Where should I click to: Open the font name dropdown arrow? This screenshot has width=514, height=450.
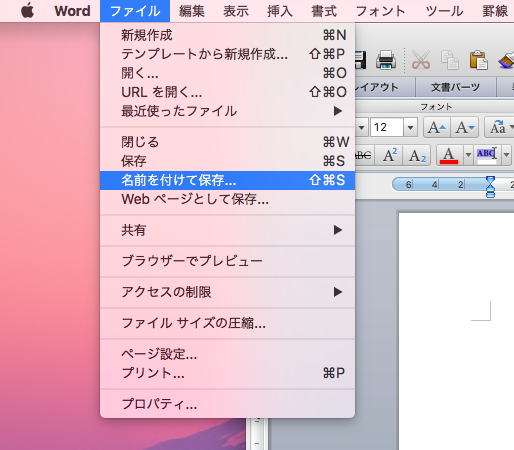click(362, 127)
